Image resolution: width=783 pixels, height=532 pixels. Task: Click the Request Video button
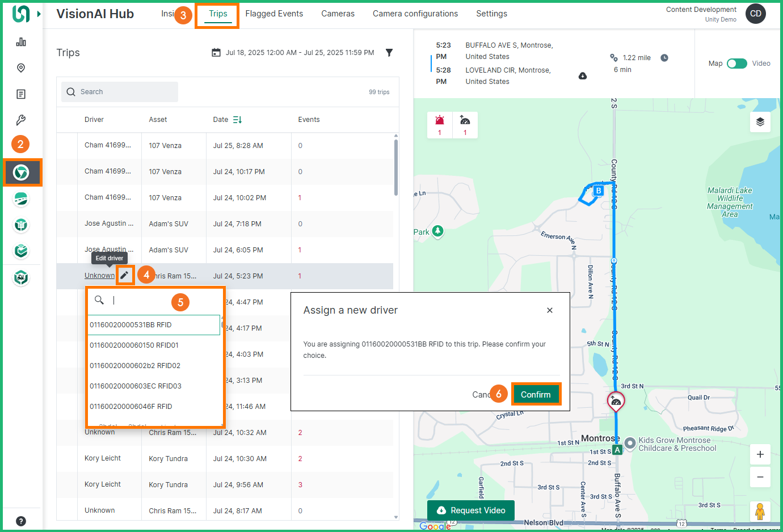click(x=470, y=510)
